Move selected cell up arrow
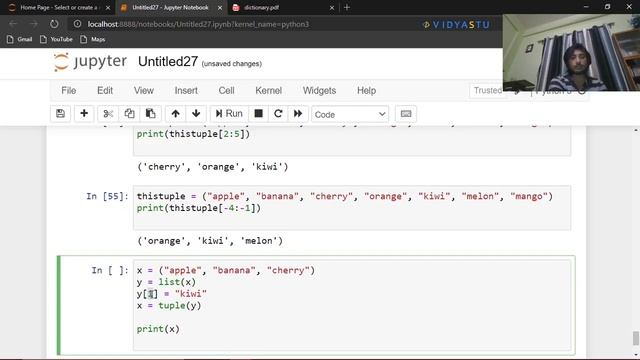This screenshot has width=640, height=360. (176, 113)
